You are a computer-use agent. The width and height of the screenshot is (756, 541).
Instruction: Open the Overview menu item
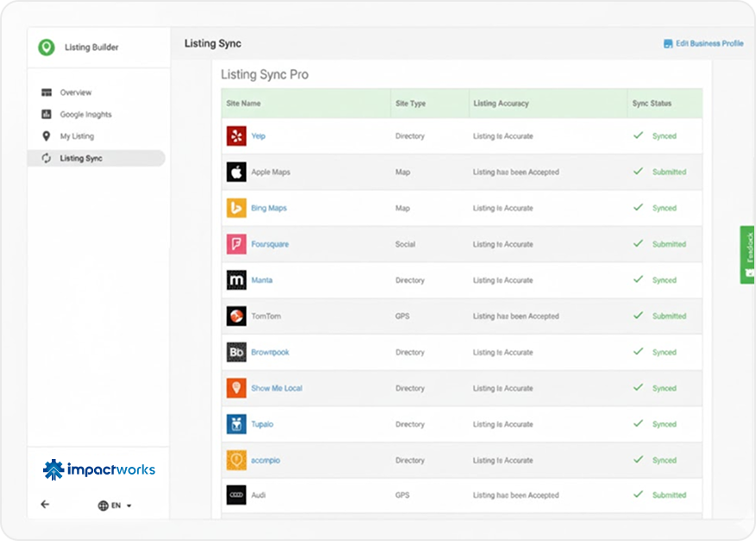tap(75, 92)
